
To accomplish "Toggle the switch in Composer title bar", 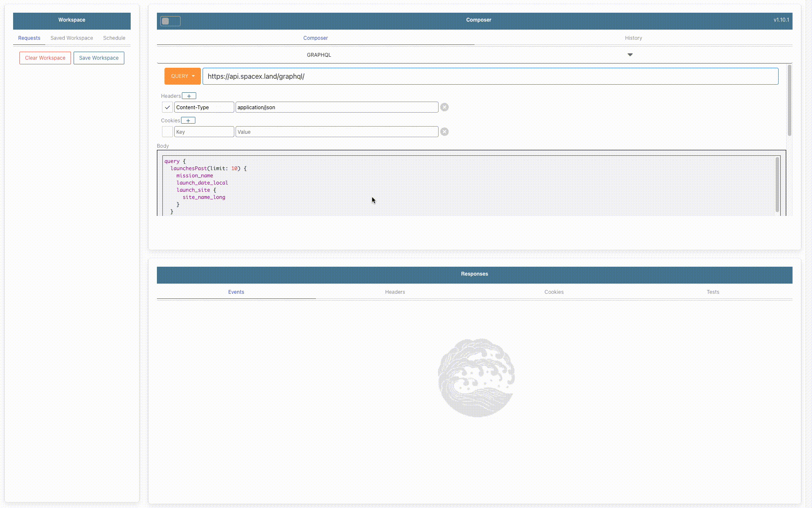I will tap(170, 21).
